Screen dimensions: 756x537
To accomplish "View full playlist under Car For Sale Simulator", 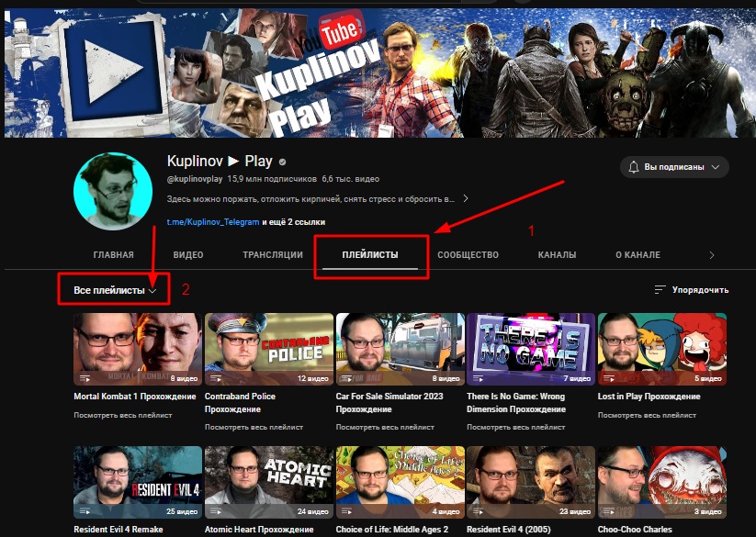I will (x=385, y=427).
